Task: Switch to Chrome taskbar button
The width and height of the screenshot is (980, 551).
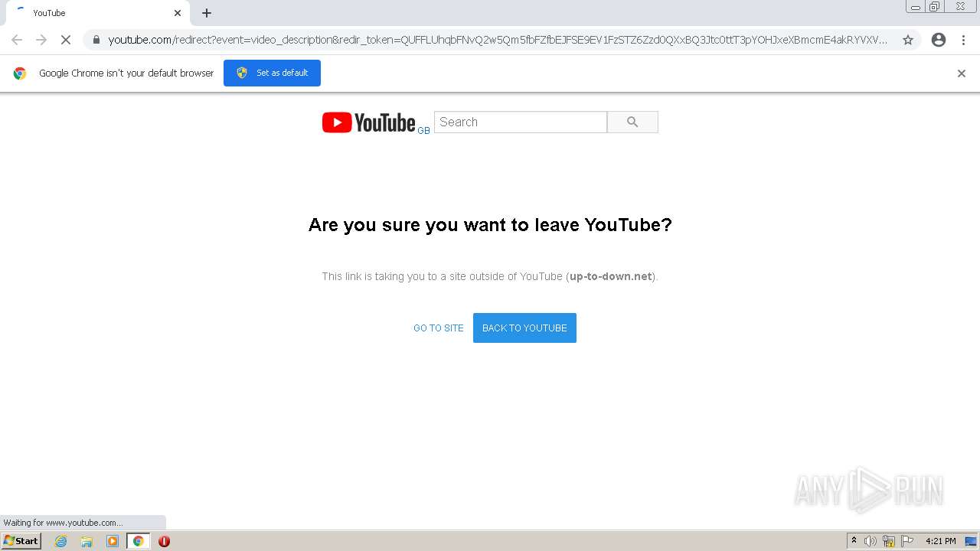Action: 138,541
